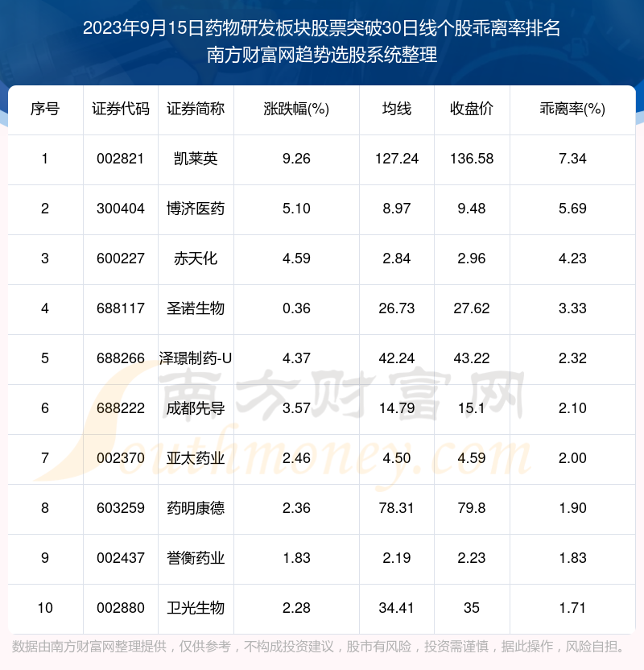644x670 pixels.
Task: Click closing price 2.23
Action: tap(472, 558)
